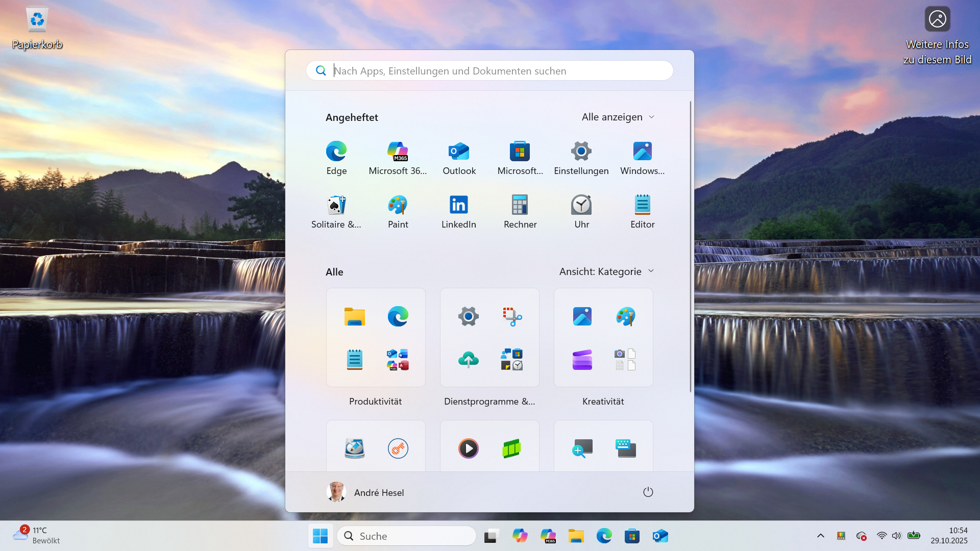Screen dimensions: 980x551
Task: Open the Microsoft Store from the taskbar
Action: click(x=632, y=536)
